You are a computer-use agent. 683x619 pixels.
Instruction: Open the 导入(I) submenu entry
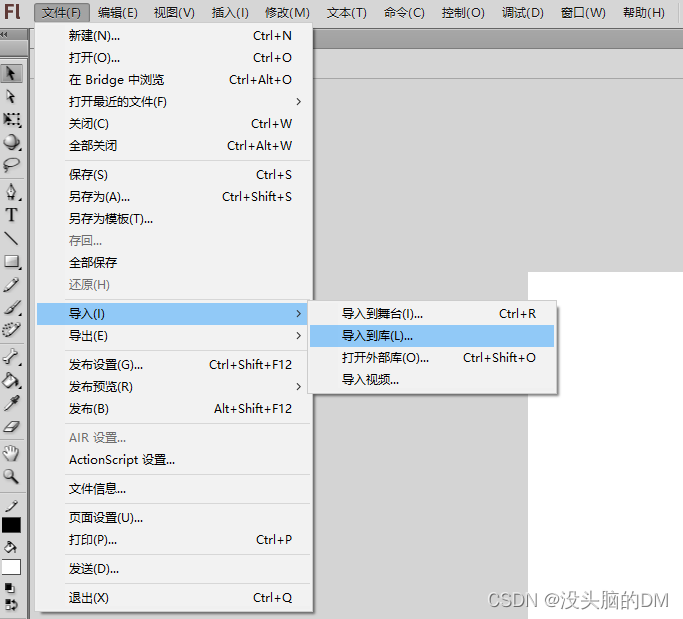(x=174, y=314)
